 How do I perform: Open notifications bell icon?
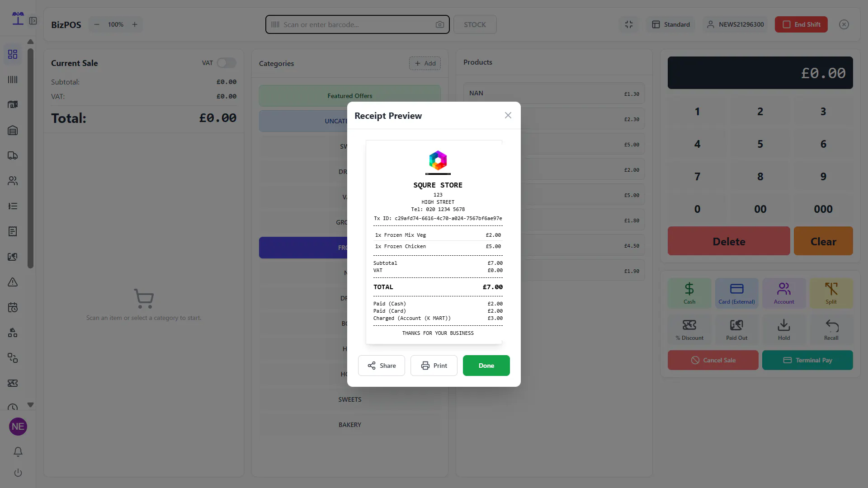[18, 452]
